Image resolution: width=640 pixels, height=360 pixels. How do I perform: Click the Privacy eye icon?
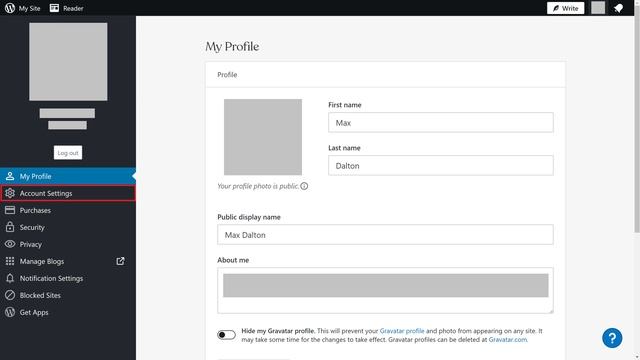point(10,244)
